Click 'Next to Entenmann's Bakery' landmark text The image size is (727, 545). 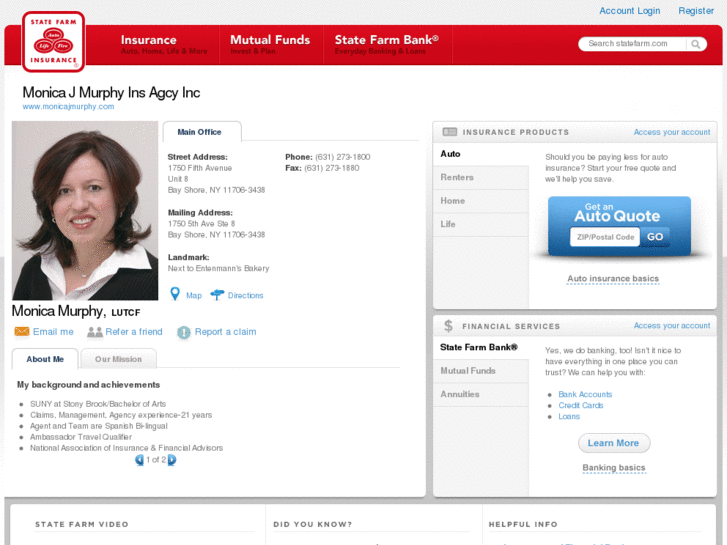(218, 268)
